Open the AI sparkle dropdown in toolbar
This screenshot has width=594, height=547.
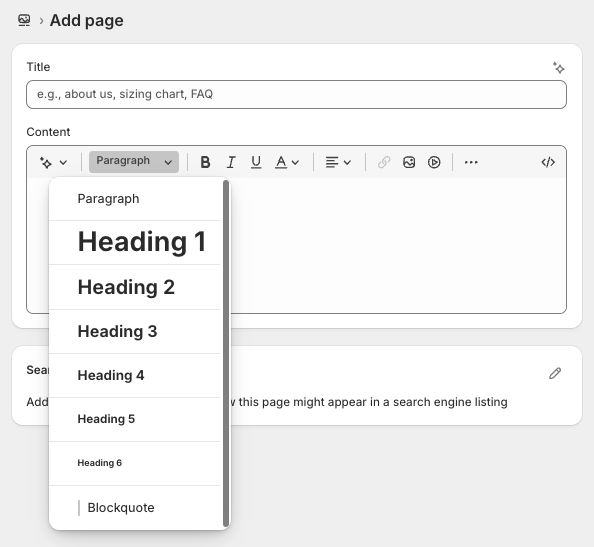coord(53,162)
